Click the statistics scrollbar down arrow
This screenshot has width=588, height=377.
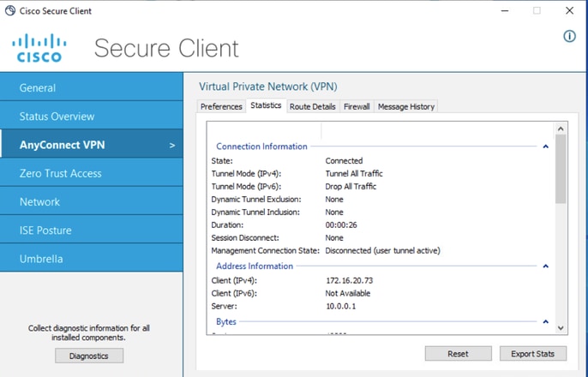point(561,328)
